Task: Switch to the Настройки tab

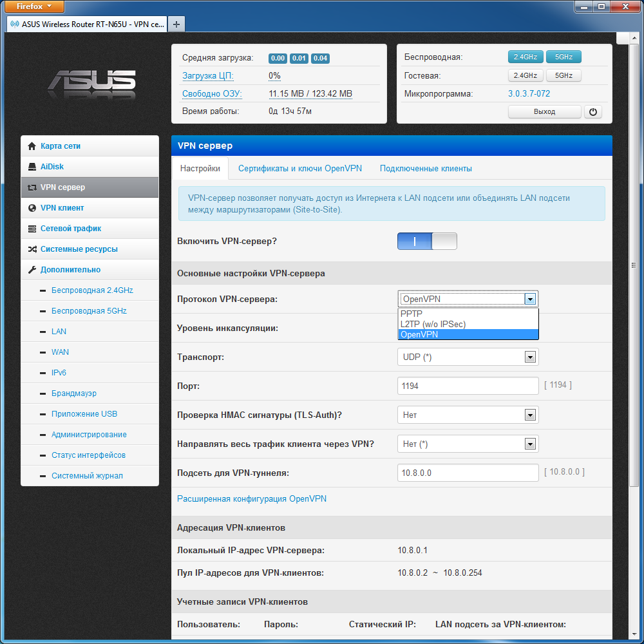Action: [x=200, y=168]
